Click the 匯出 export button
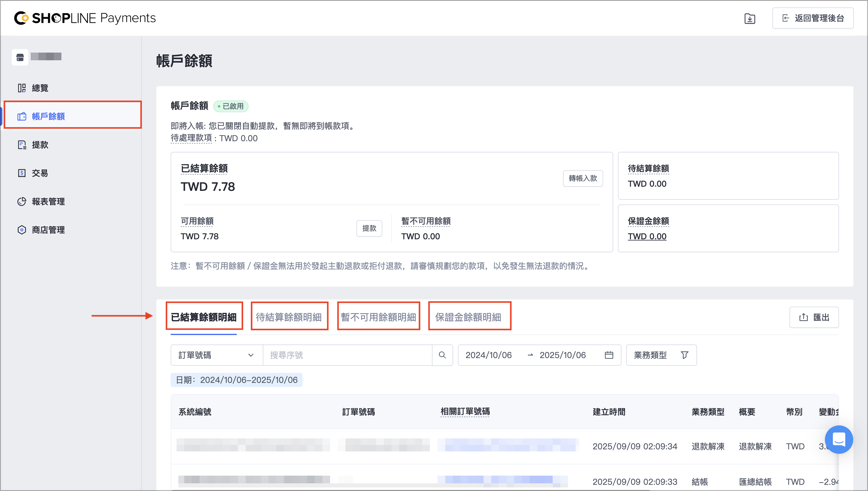This screenshot has width=868, height=491. tap(814, 317)
